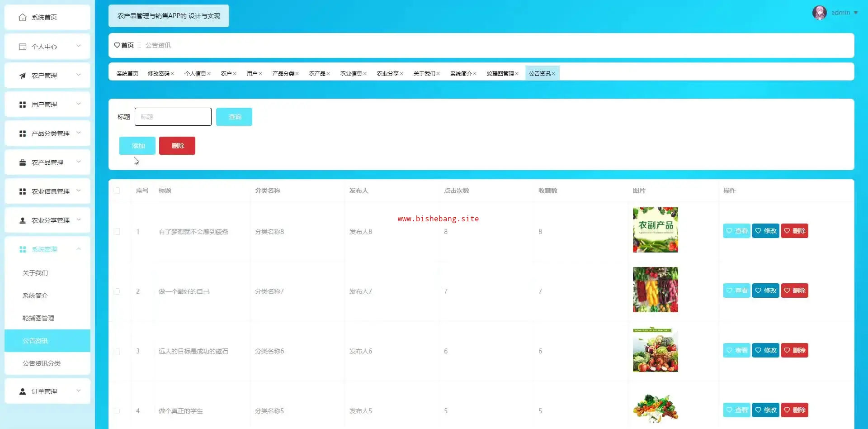868x429 pixels.
Task: Check the row for 远大的目标是成功的磁石
Action: click(x=117, y=351)
